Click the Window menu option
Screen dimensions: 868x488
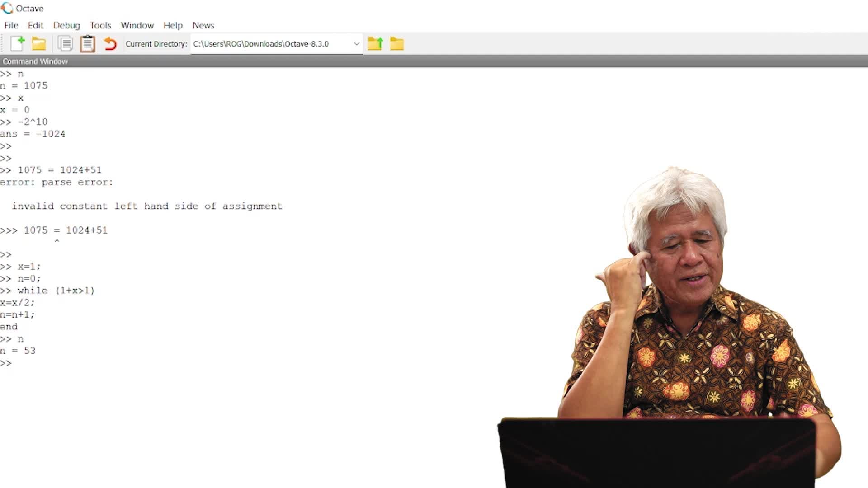pyautogui.click(x=137, y=25)
